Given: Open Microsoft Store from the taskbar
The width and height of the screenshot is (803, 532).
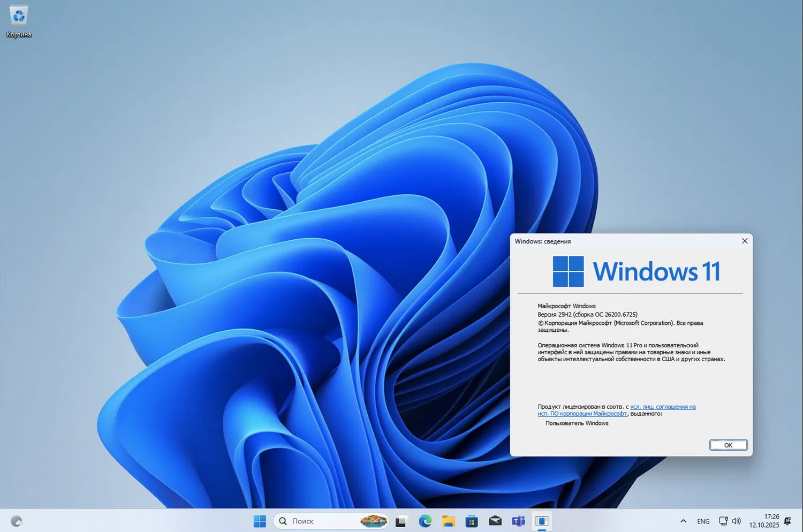Looking at the screenshot, I should coord(472,521).
